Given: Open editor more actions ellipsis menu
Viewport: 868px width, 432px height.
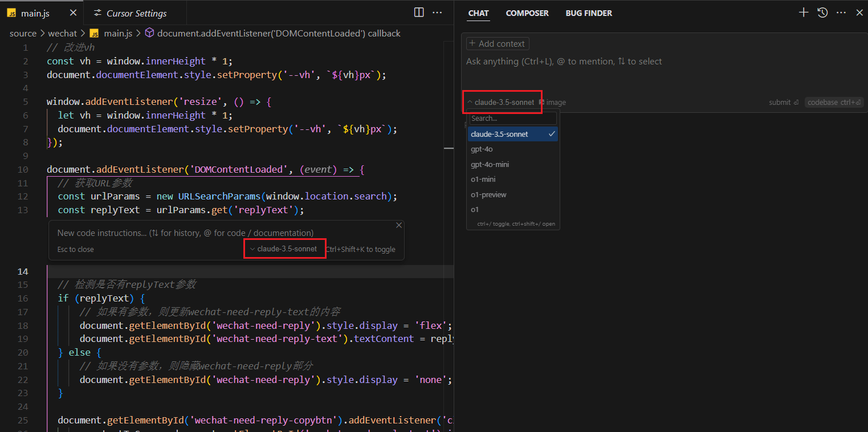Looking at the screenshot, I should 437,13.
